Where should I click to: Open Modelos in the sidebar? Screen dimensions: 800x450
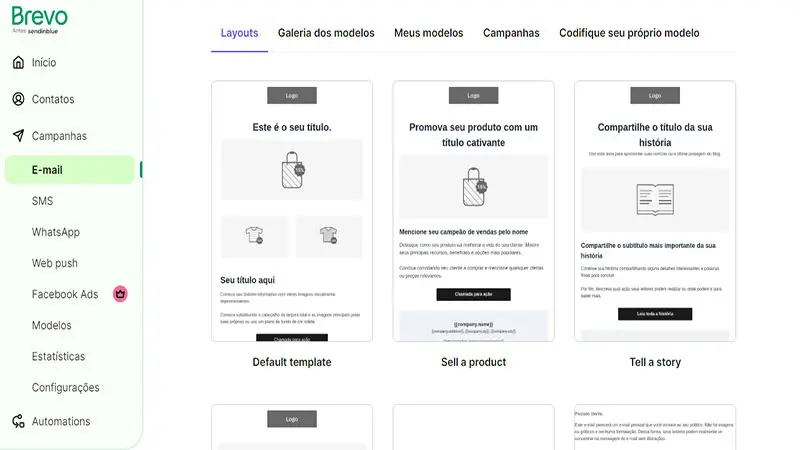52,326
